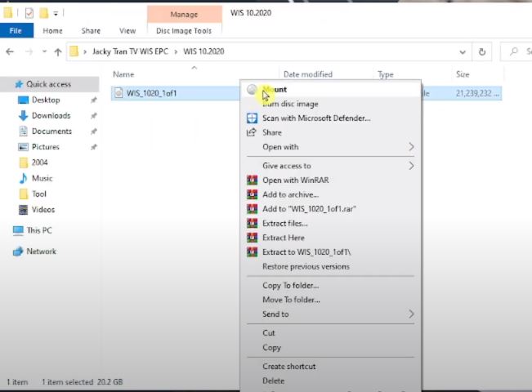Open Customize Quick Access Toolbar dropdown

point(56,14)
